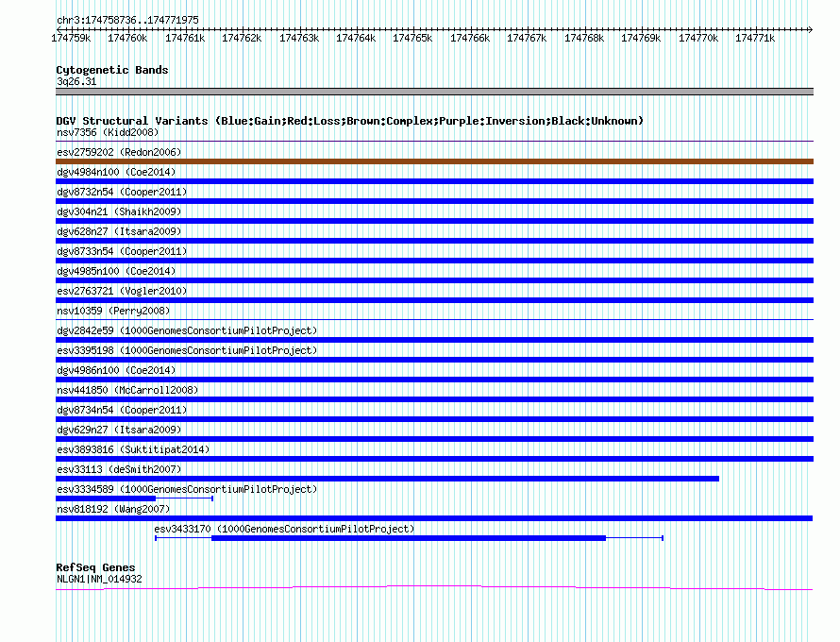Open variant esv3334589 label

[x=187, y=489]
